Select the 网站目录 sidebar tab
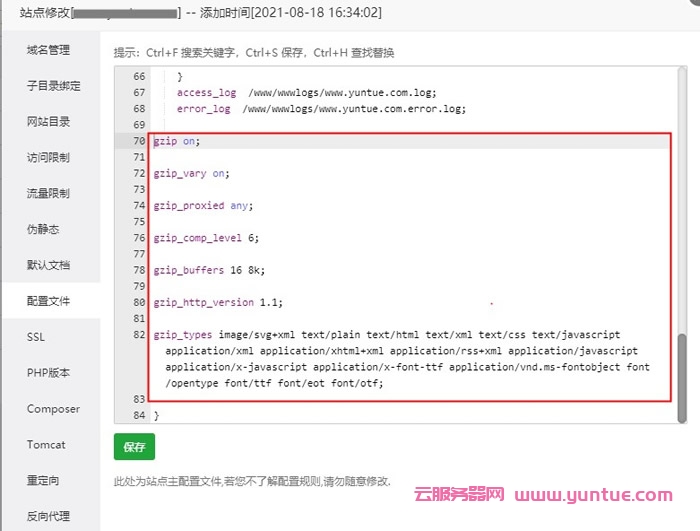The image size is (700, 531). coord(48,122)
